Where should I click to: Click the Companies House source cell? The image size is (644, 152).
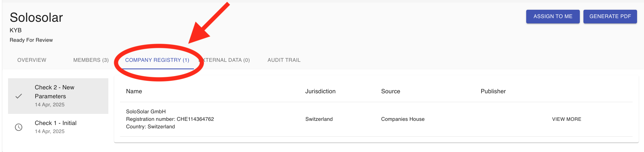coord(403,119)
